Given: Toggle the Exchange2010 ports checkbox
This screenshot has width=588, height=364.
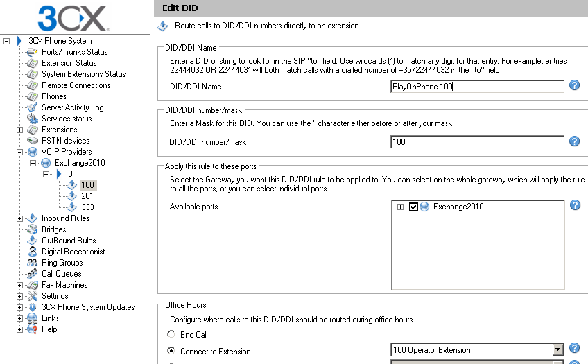Looking at the screenshot, I should [x=413, y=207].
